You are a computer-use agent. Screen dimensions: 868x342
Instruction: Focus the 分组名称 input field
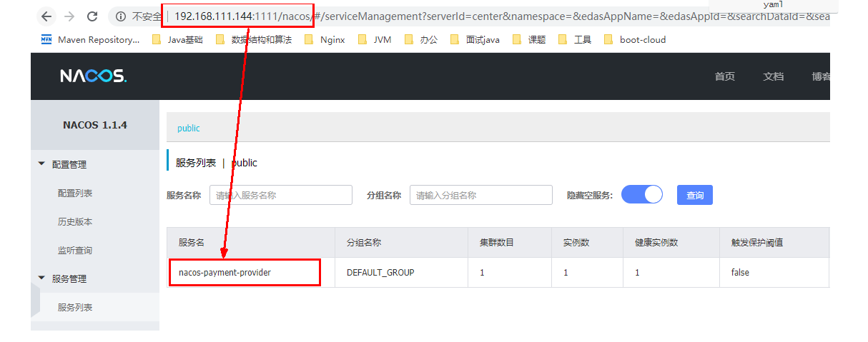[x=481, y=195]
